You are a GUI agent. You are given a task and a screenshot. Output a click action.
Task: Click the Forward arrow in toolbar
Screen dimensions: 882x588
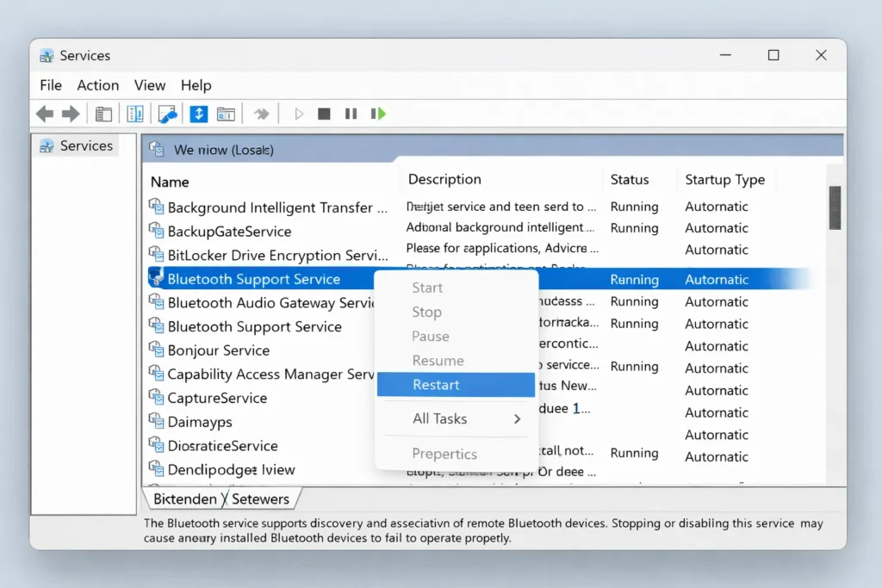tap(71, 114)
